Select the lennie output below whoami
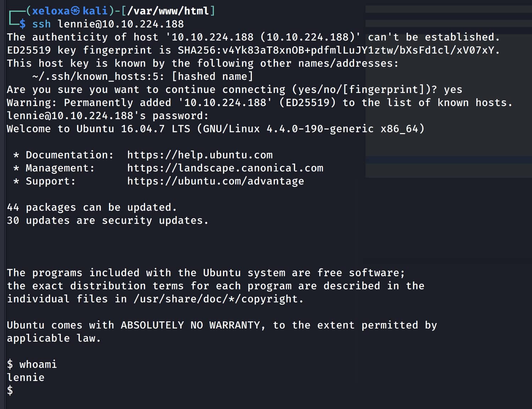This screenshot has width=532, height=409. [26, 377]
